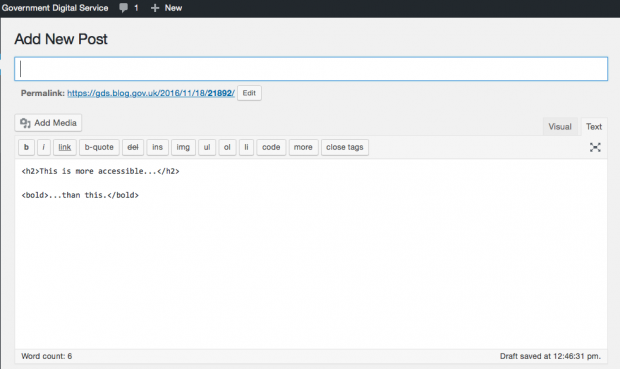Click the h2 line 'This is more accessible...'
This screenshot has width=620, height=369.
(100, 171)
